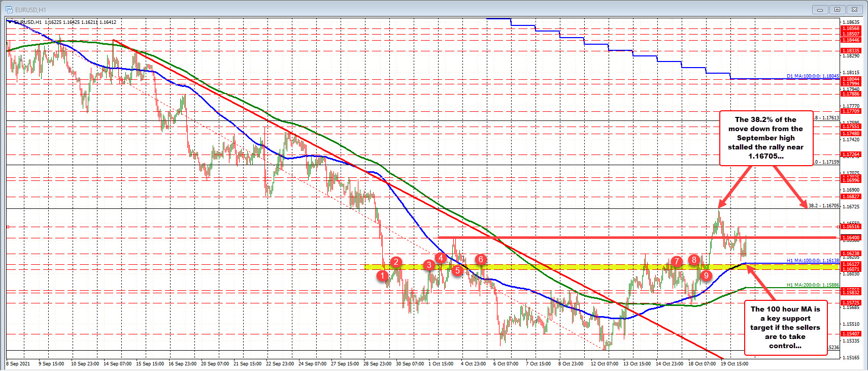The height and width of the screenshot is (371, 868).
Task: Click the 1.16725 price scale value
Action: (x=851, y=207)
